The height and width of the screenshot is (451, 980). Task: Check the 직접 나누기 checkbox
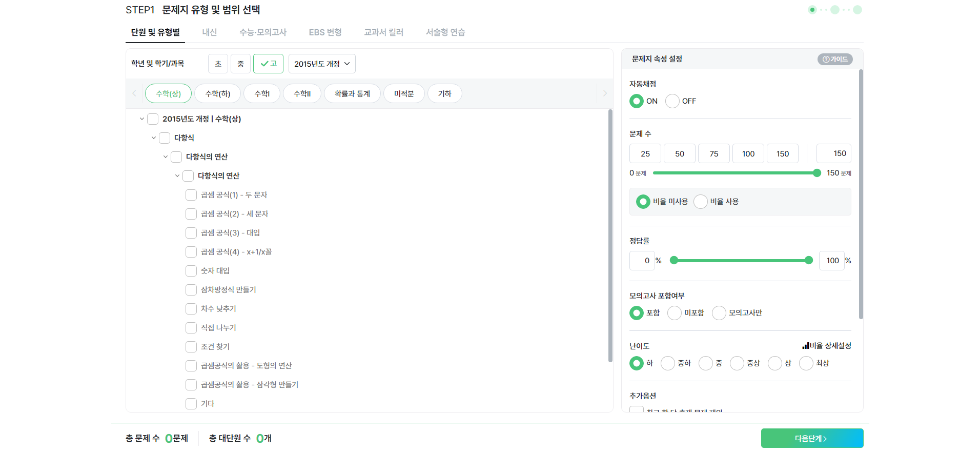tap(191, 328)
